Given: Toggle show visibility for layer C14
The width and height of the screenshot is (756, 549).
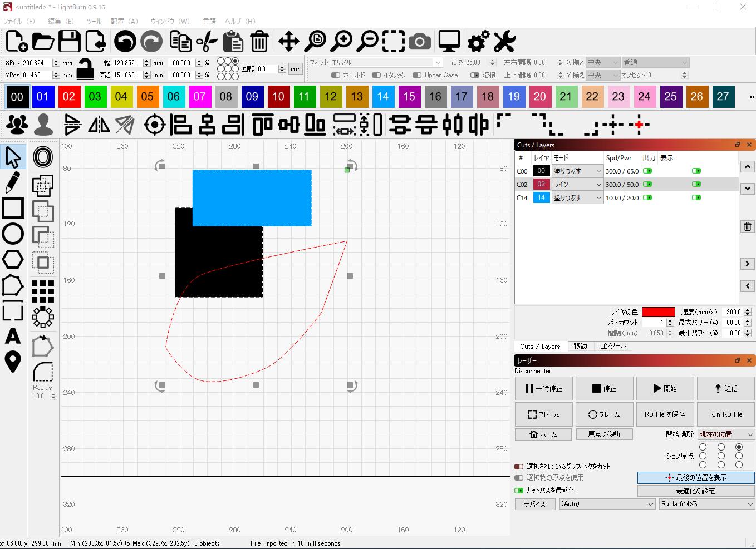Looking at the screenshot, I should pyautogui.click(x=696, y=197).
